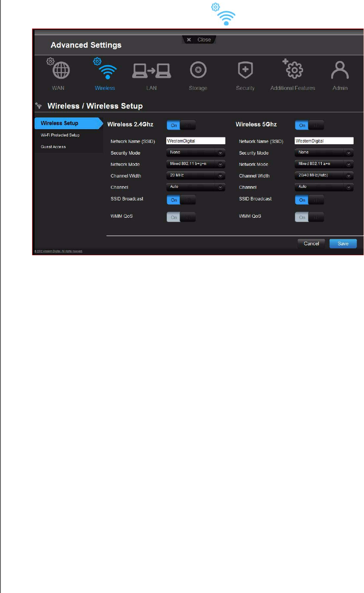This screenshot has height=593, width=364.
Task: Click the 2.4Ghz Network Name (SSID) field
Action: 196,141
